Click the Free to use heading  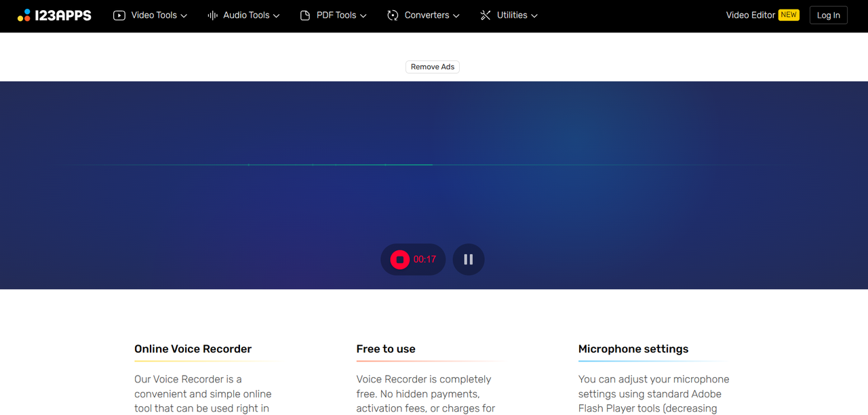pyautogui.click(x=386, y=349)
